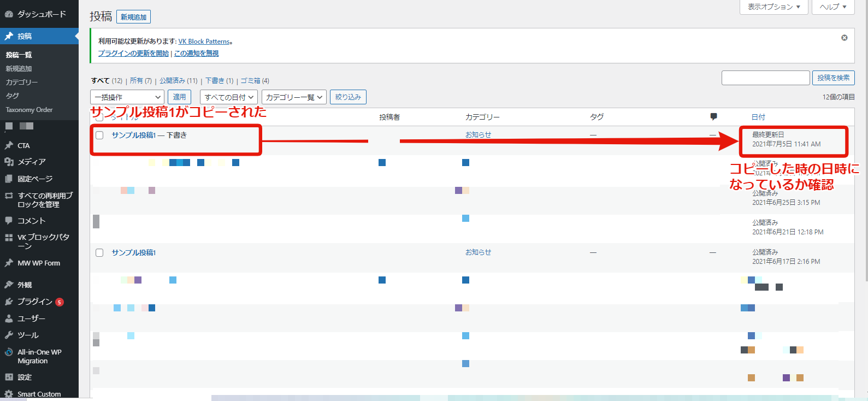This screenshot has height=401, width=868.
Task: Click the Smart Custom gear icon
Action: (9, 394)
